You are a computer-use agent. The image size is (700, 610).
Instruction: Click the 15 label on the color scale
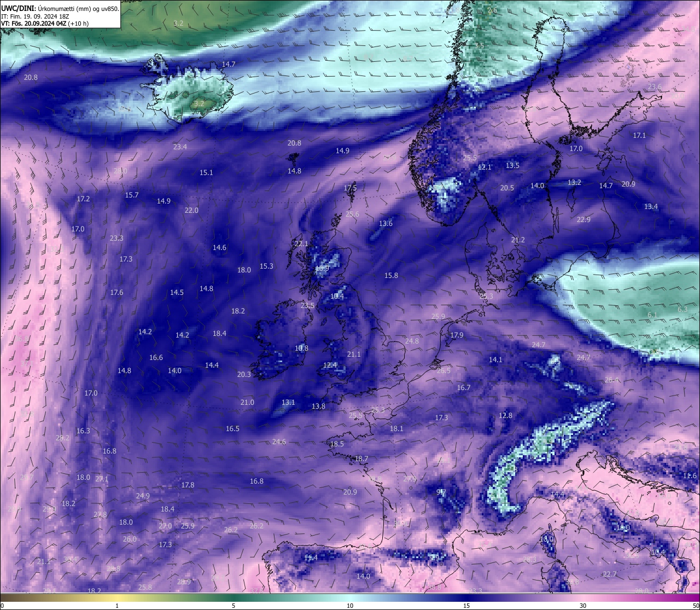click(466, 606)
